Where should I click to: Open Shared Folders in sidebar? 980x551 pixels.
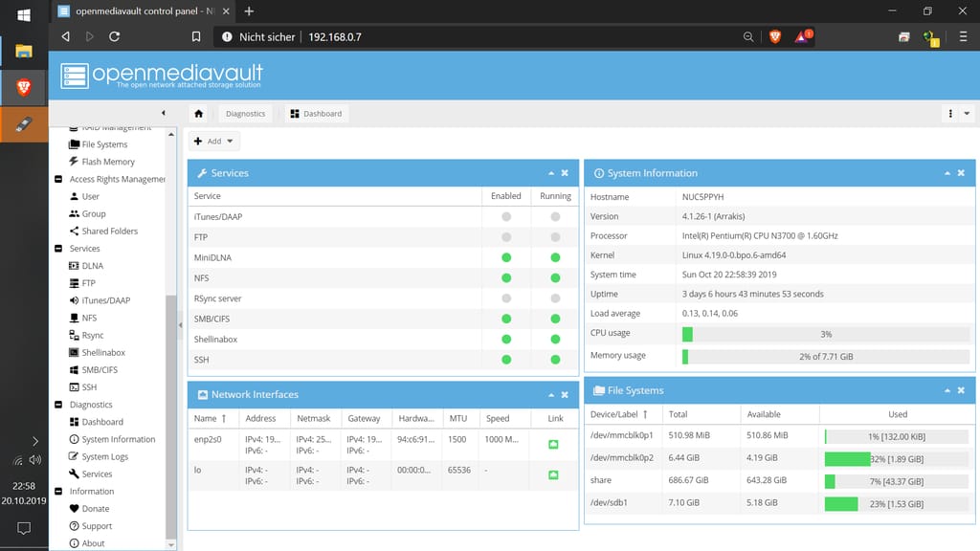109,231
